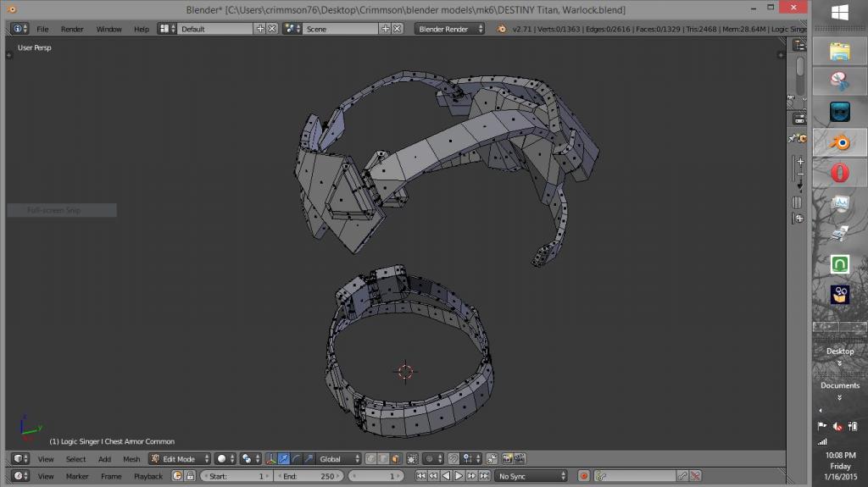Delete the Default screen layout (X icon)
The width and height of the screenshot is (868, 487).
pos(272,29)
